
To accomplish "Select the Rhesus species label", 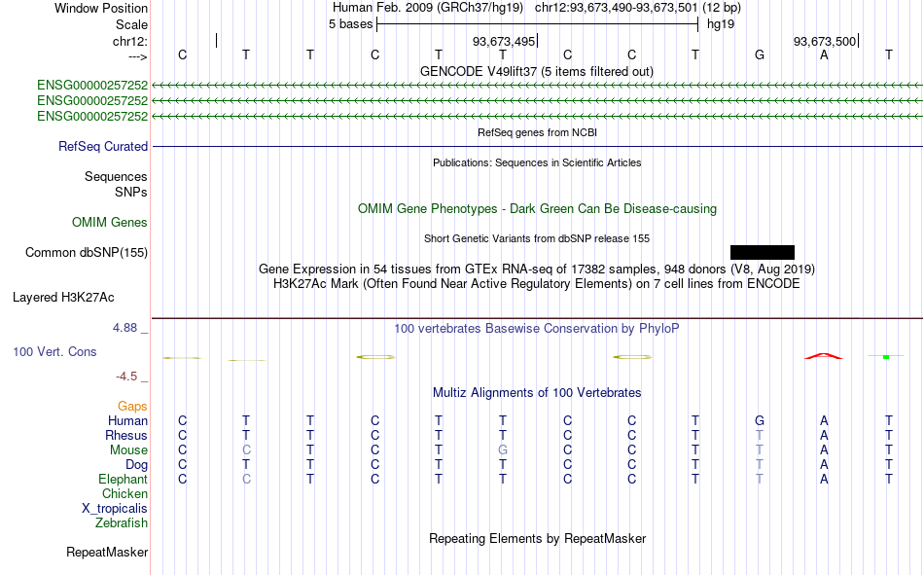I will (126, 435).
